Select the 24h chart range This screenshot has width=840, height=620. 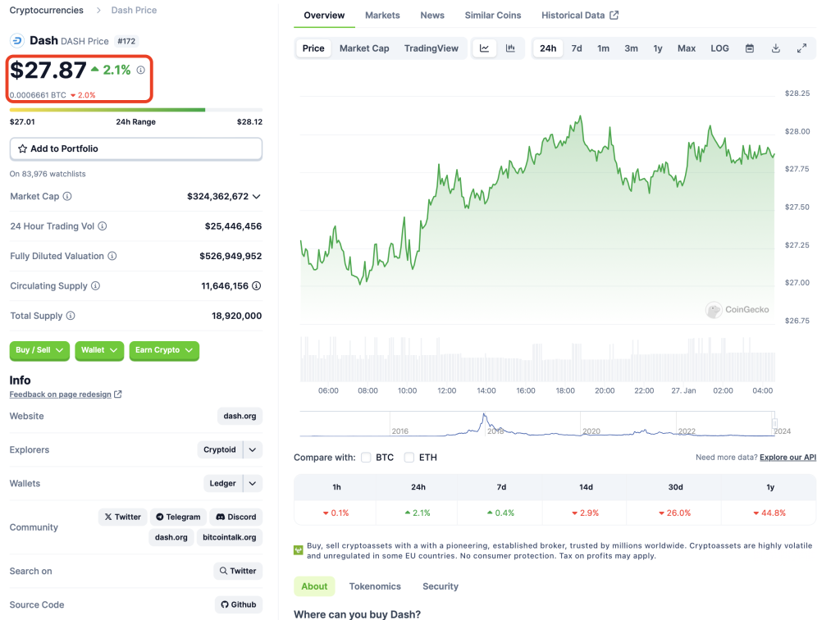click(x=548, y=48)
